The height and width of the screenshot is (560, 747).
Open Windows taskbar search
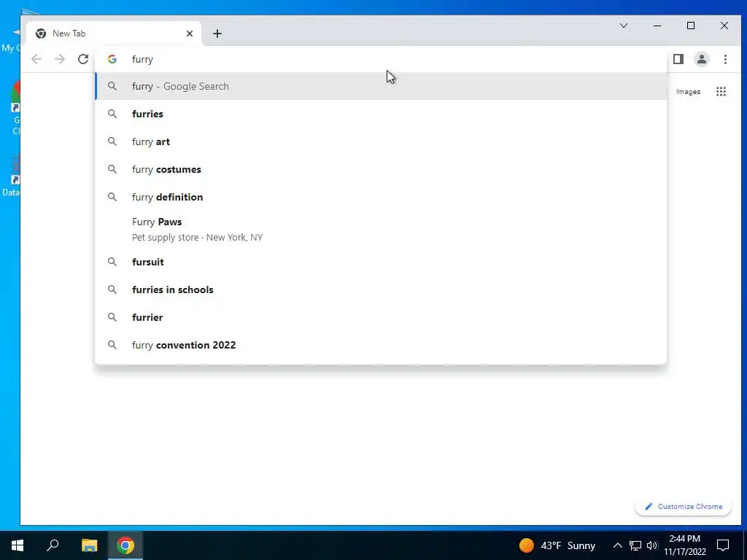[x=53, y=545]
